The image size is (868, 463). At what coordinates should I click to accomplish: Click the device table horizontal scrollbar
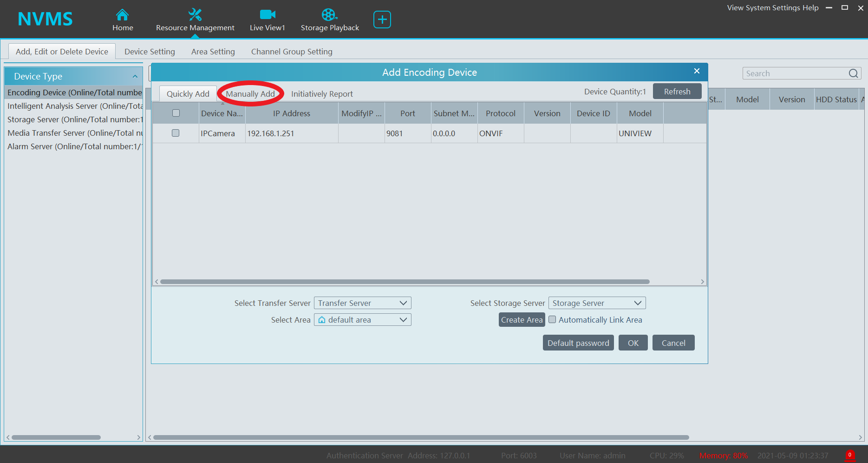pyautogui.click(x=404, y=282)
